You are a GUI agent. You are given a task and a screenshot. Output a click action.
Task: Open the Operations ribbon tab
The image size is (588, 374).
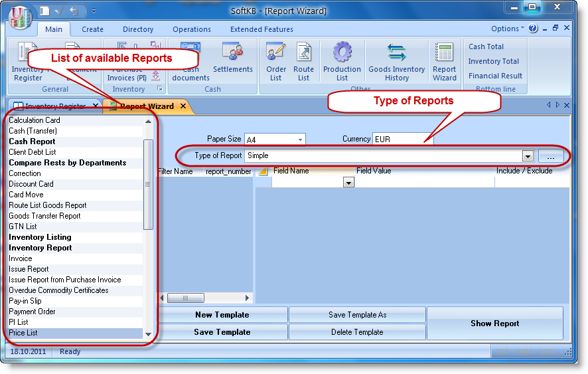pos(192,29)
